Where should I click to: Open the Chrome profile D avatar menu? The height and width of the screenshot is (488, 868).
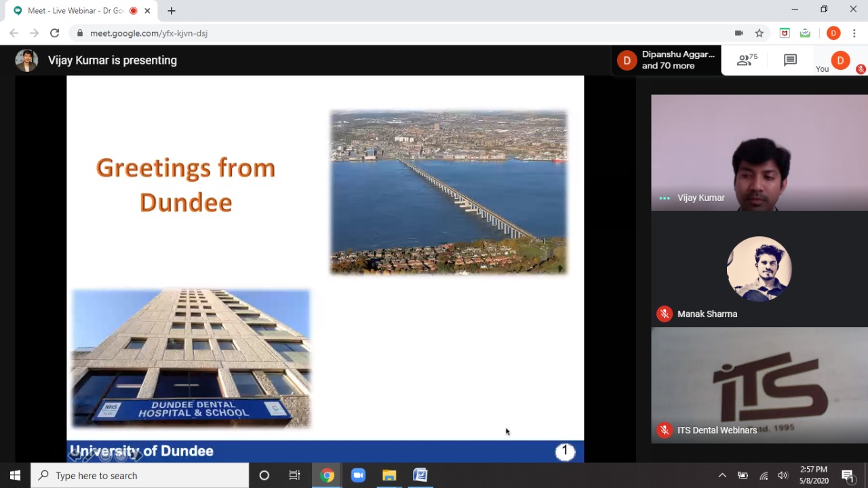click(x=833, y=33)
